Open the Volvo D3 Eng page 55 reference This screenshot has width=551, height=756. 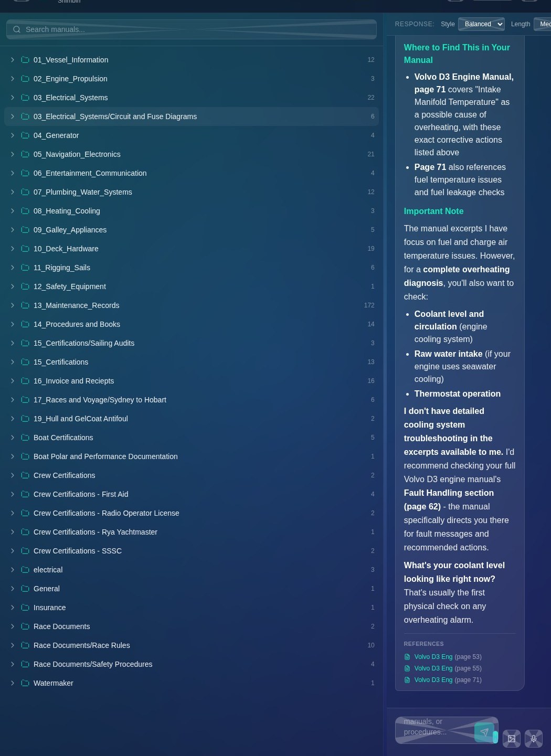pyautogui.click(x=448, y=668)
